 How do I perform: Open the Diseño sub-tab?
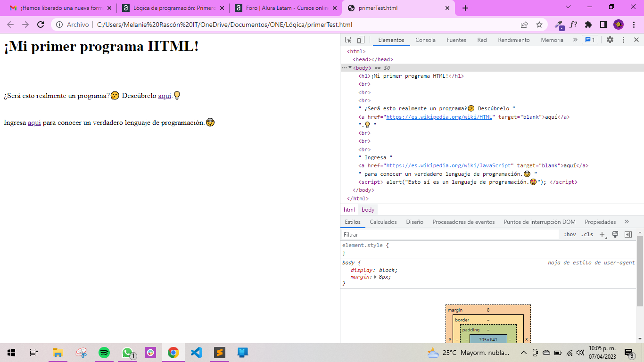(x=415, y=222)
